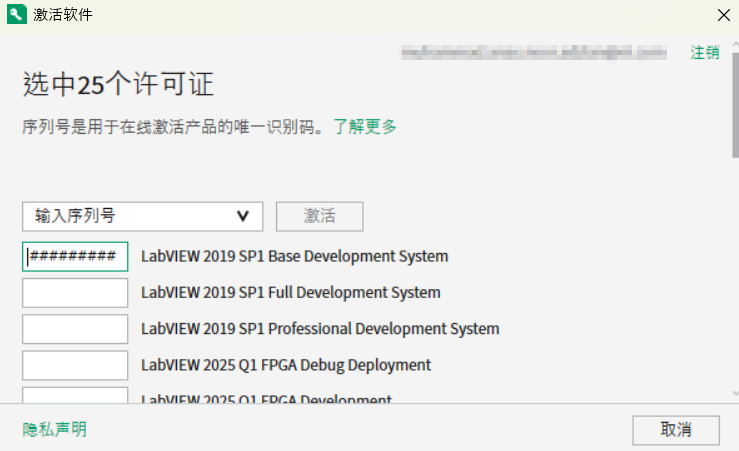Open the 隐私声明 privacy link

55,429
